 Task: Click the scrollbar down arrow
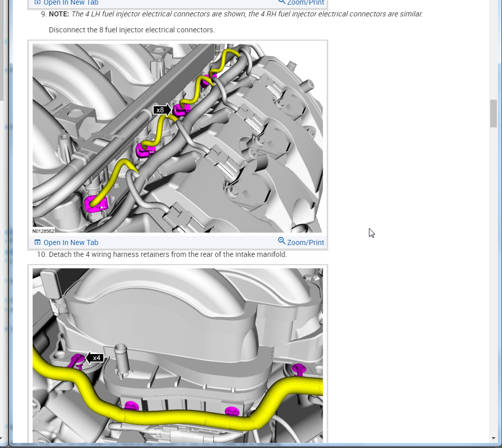pyautogui.click(x=493, y=438)
